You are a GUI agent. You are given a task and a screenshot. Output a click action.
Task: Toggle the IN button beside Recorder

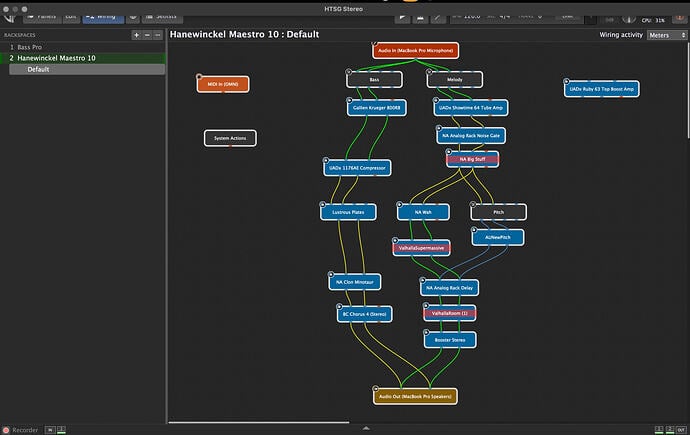[x=50, y=430]
